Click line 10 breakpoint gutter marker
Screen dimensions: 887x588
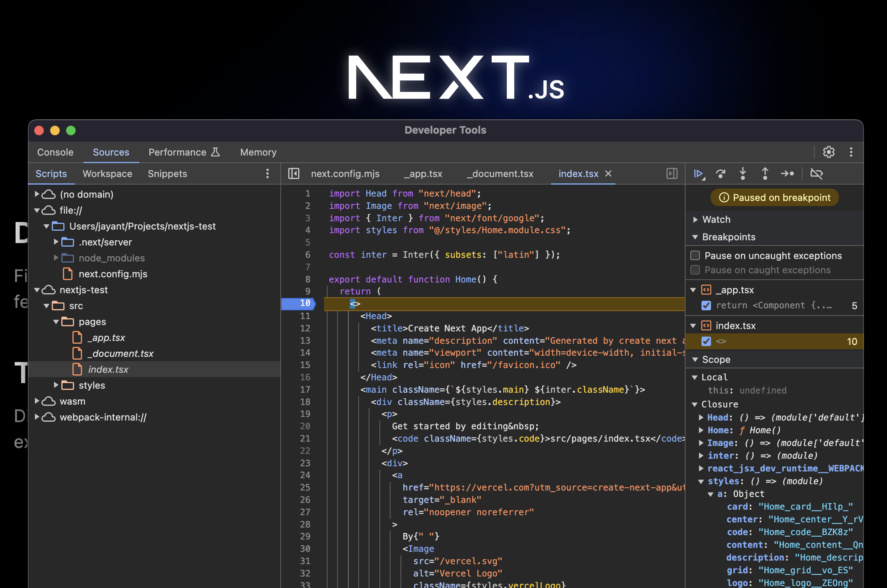[298, 304]
